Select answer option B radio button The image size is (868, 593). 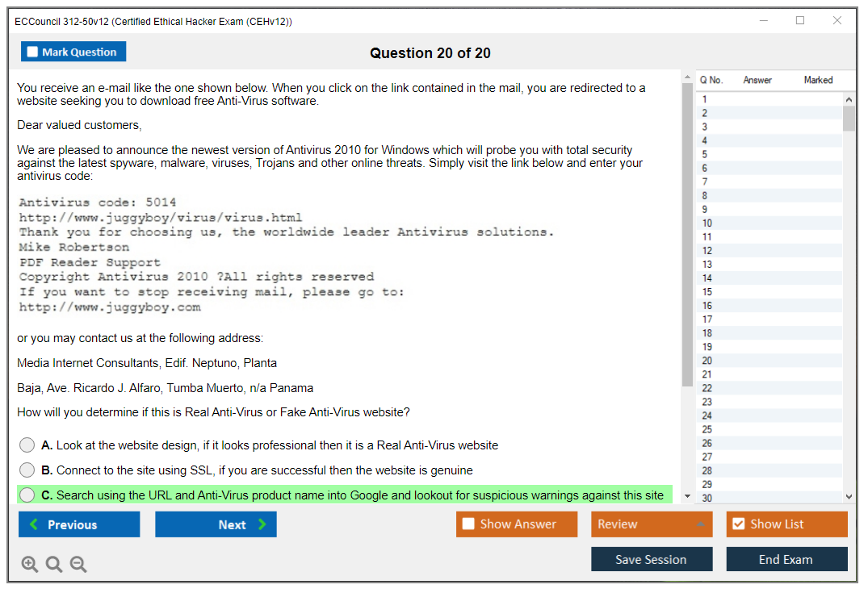pyautogui.click(x=27, y=470)
